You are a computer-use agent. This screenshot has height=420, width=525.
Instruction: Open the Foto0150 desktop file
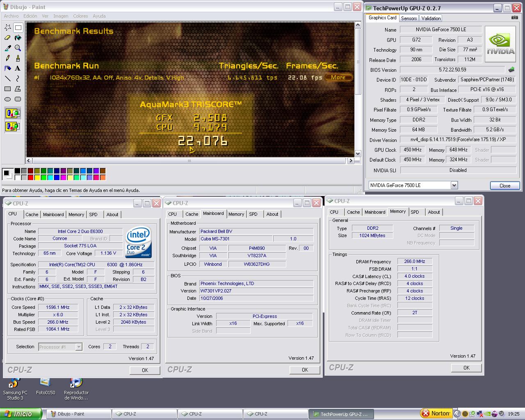45,386
